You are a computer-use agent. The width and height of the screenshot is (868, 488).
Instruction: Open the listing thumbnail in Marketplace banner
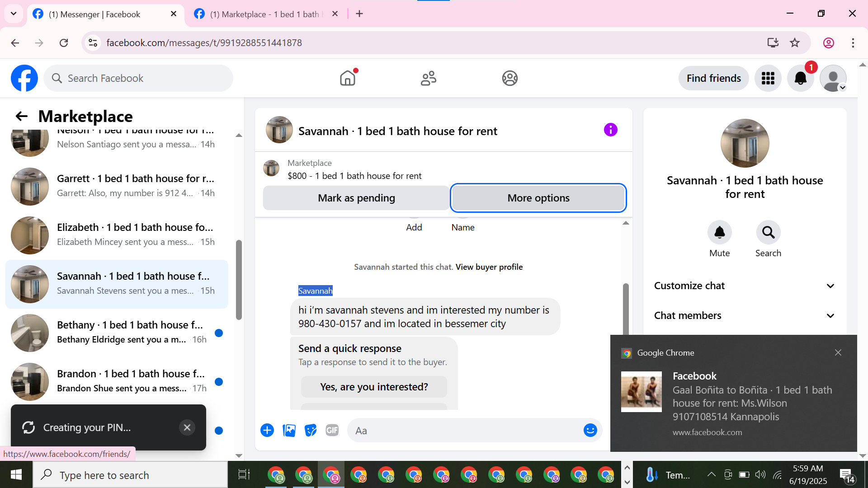pos(271,168)
